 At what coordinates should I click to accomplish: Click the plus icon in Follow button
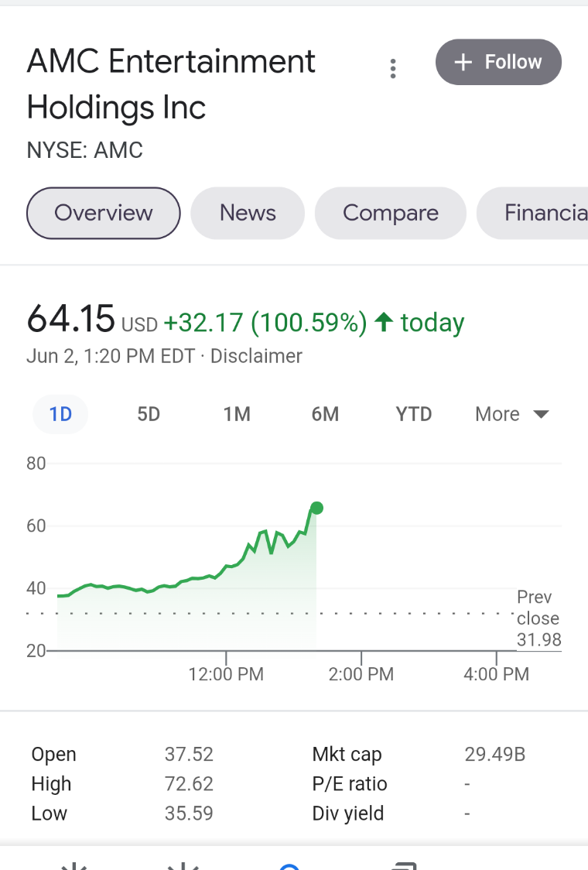[x=463, y=62]
